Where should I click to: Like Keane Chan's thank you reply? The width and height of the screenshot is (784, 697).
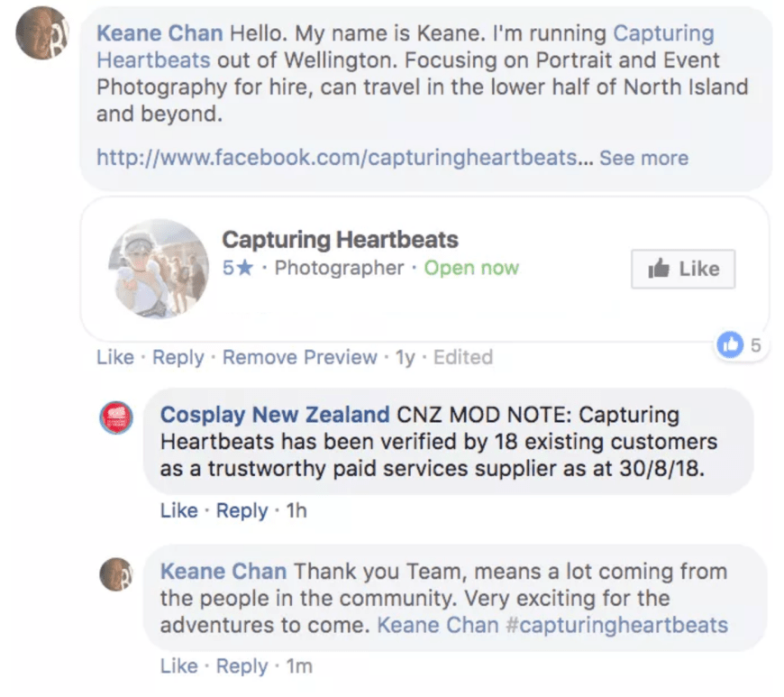pos(178,666)
